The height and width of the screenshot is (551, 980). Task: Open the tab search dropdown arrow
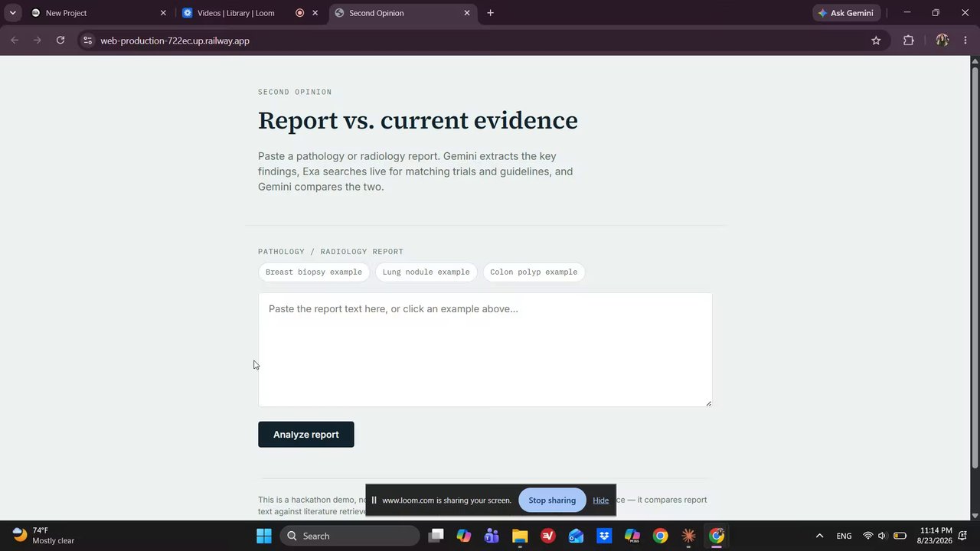13,13
